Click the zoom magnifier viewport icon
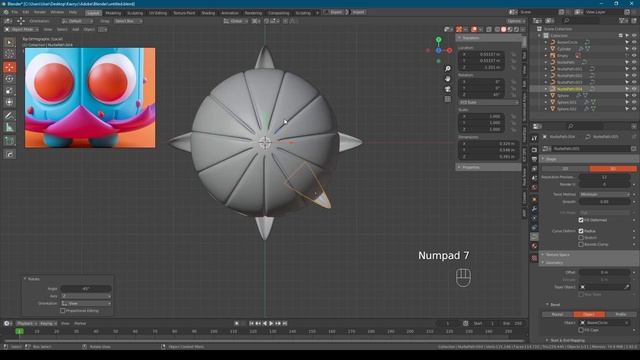This screenshot has height=360, width=640. point(448,69)
